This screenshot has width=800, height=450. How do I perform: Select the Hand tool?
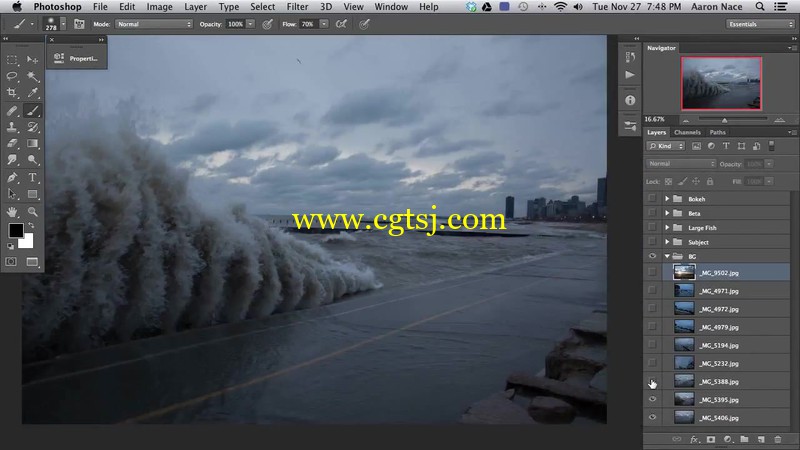pos(12,211)
